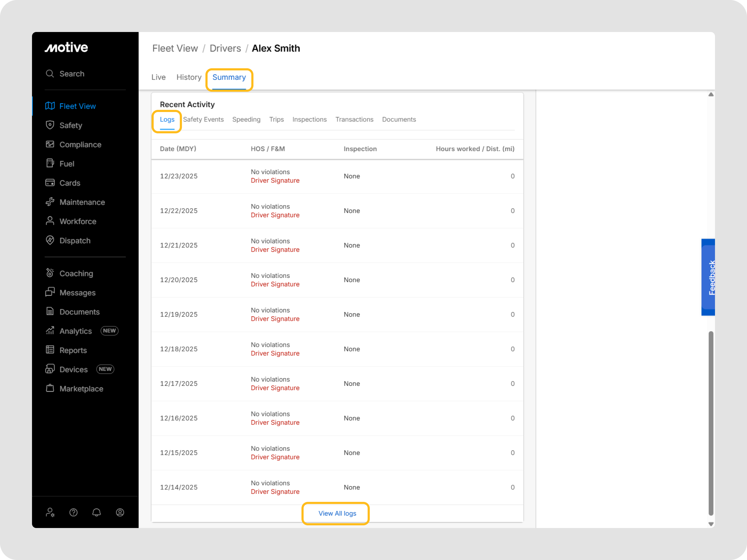Switch to the History tab
This screenshot has width=747, height=560.
[x=189, y=77]
